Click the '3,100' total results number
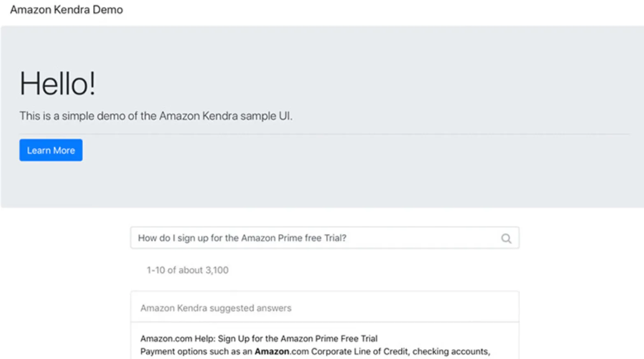This screenshot has height=359, width=644. click(x=217, y=270)
